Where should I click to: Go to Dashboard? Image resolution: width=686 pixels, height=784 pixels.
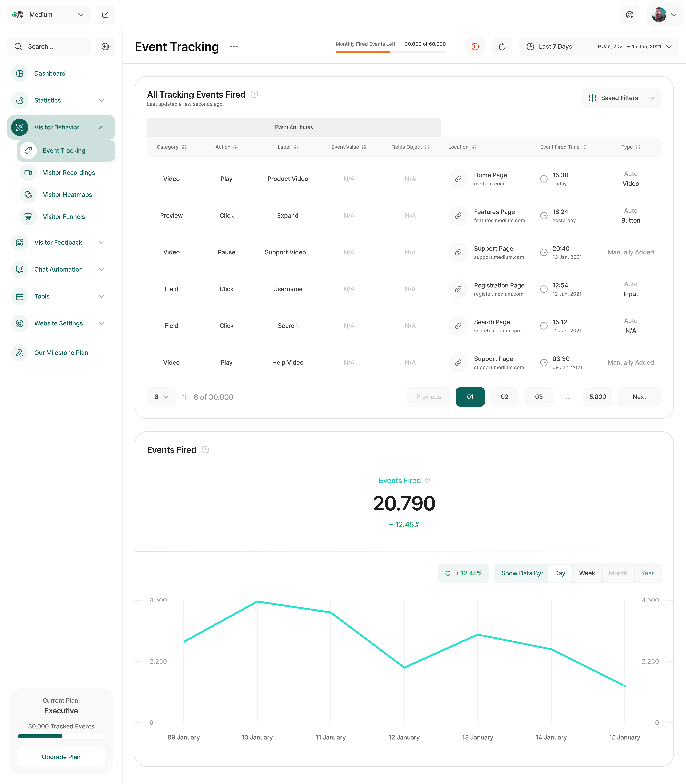(x=50, y=73)
